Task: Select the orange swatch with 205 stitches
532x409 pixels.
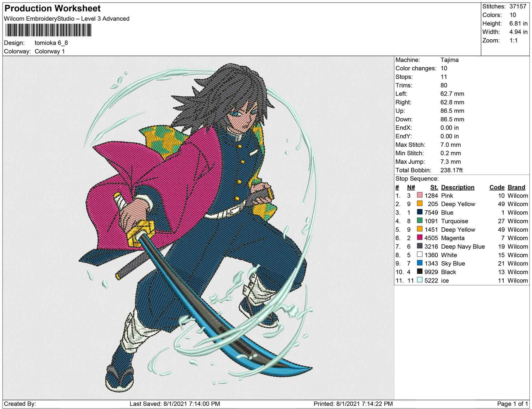Action: 420,204
